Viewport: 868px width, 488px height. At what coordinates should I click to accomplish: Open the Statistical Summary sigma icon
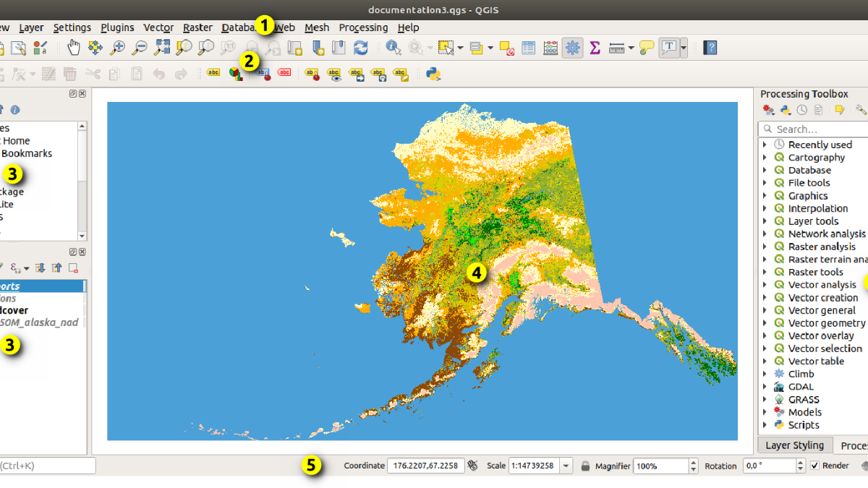point(595,48)
